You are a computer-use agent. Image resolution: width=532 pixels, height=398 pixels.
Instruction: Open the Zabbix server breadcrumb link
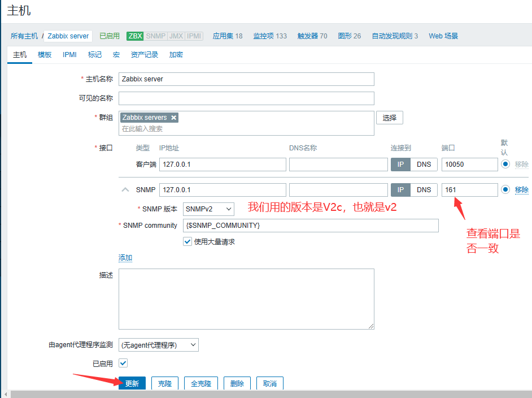(x=68, y=36)
